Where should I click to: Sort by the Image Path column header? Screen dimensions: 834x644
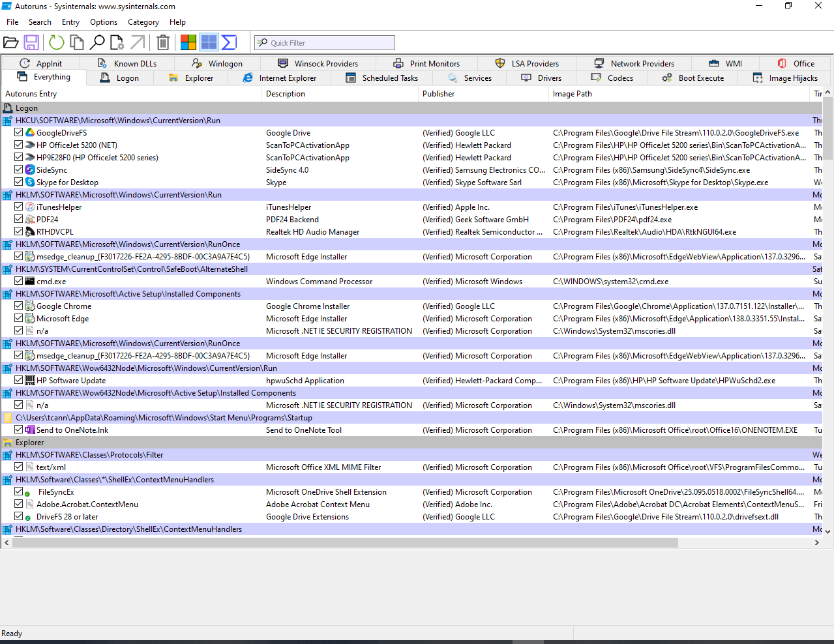[x=679, y=94]
